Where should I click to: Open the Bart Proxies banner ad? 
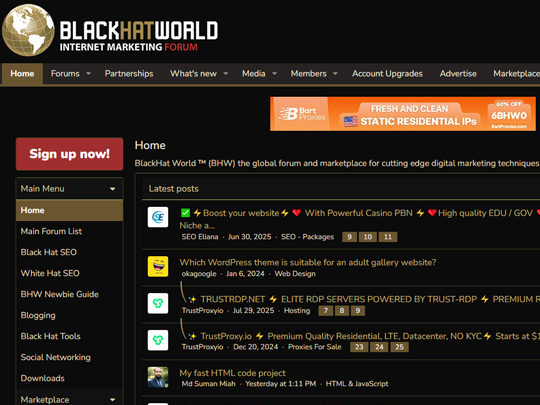tap(403, 114)
